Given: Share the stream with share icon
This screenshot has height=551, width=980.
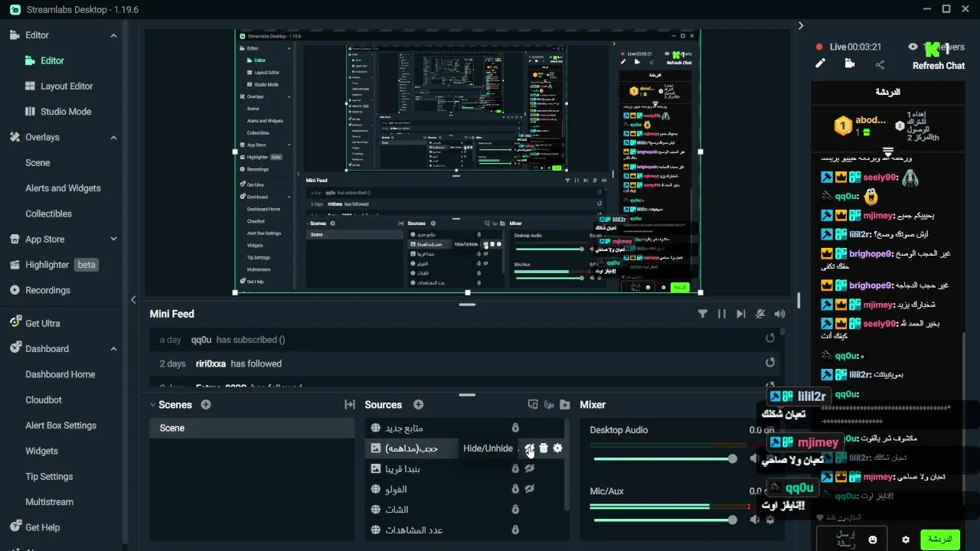Looking at the screenshot, I should pos(880,65).
